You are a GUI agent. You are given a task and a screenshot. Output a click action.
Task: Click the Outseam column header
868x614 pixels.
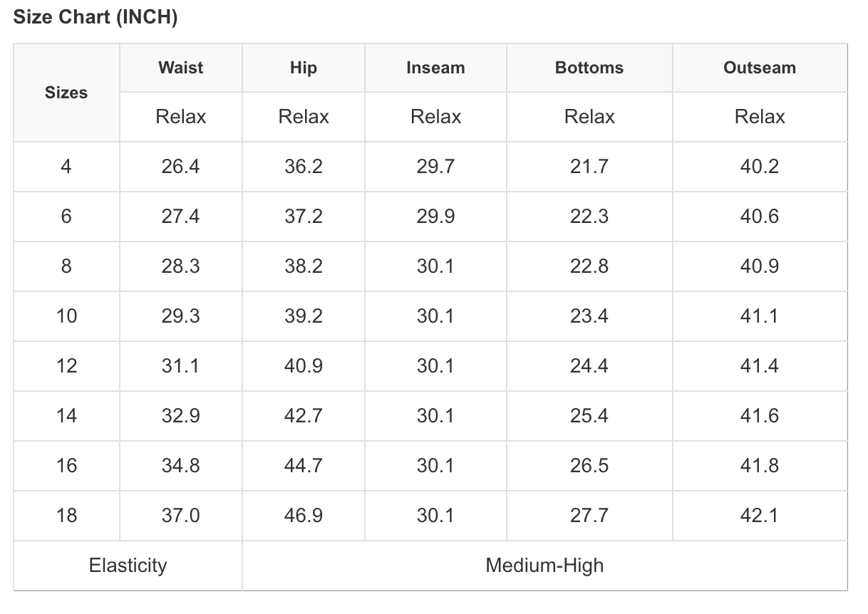[x=760, y=68]
